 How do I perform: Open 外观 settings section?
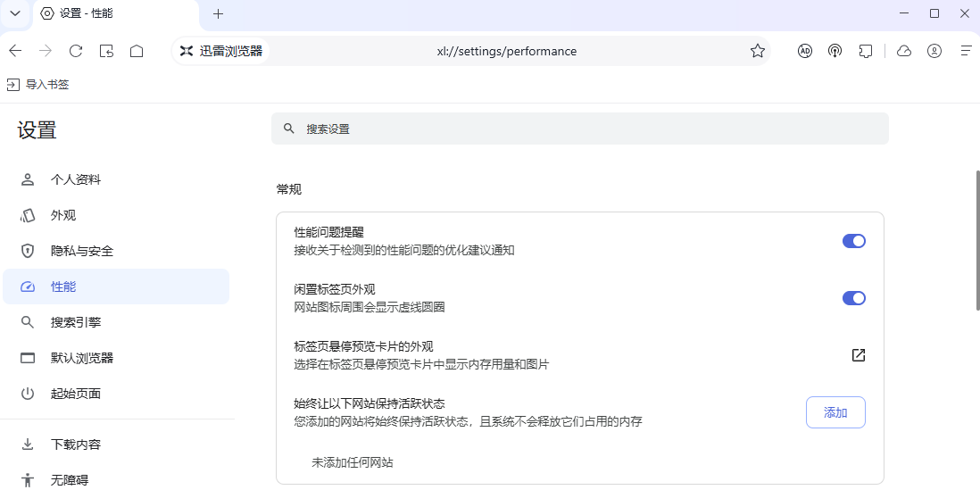(x=116, y=216)
